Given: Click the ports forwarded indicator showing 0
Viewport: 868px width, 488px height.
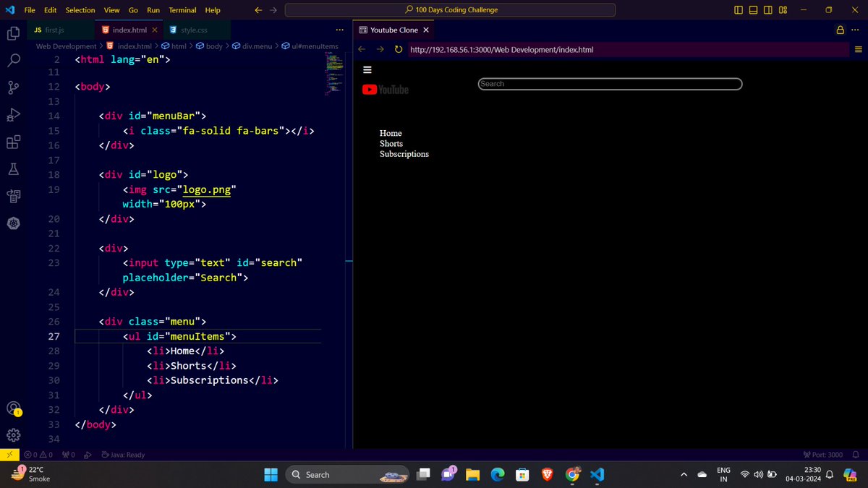Looking at the screenshot, I should (69, 455).
